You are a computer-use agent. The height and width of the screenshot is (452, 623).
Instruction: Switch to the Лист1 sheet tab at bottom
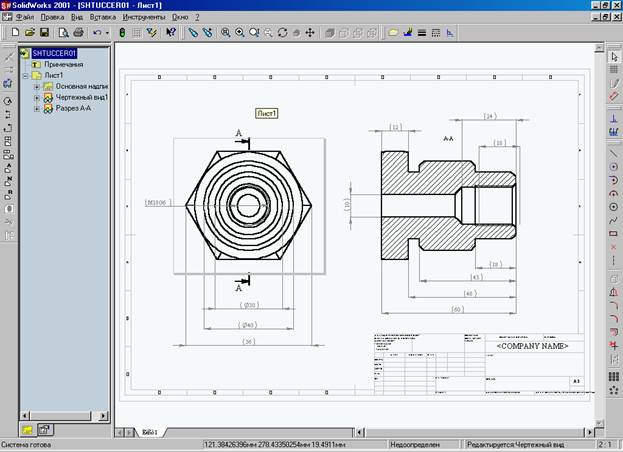point(149,432)
